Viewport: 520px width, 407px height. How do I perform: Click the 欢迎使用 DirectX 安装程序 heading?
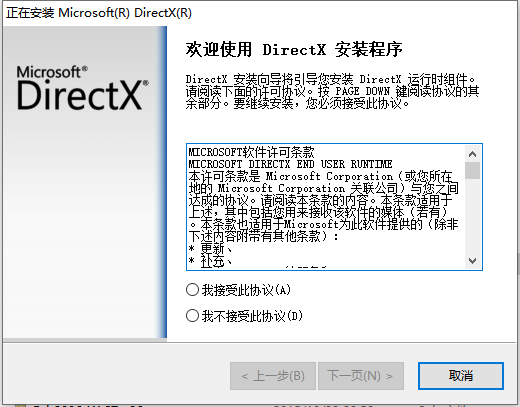294,50
